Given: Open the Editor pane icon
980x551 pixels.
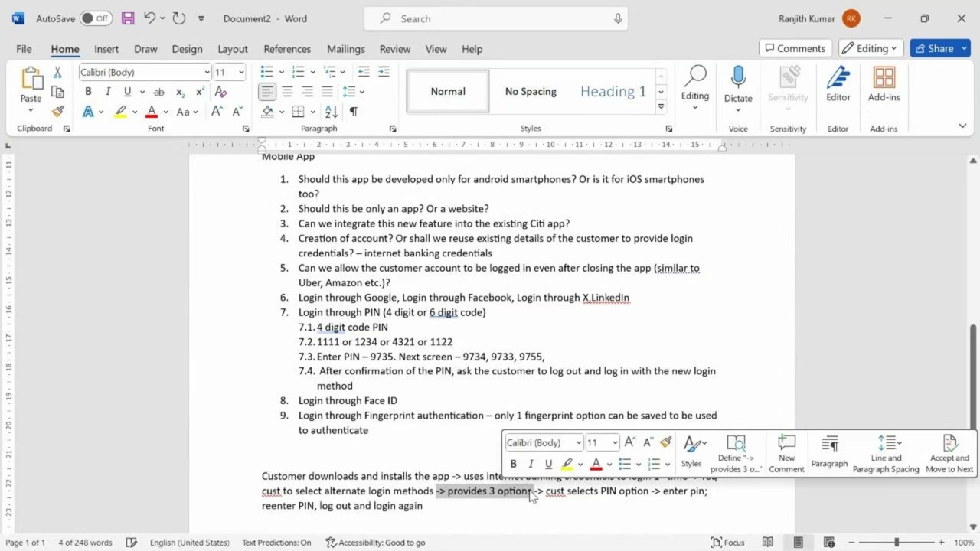Looking at the screenshot, I should [838, 84].
